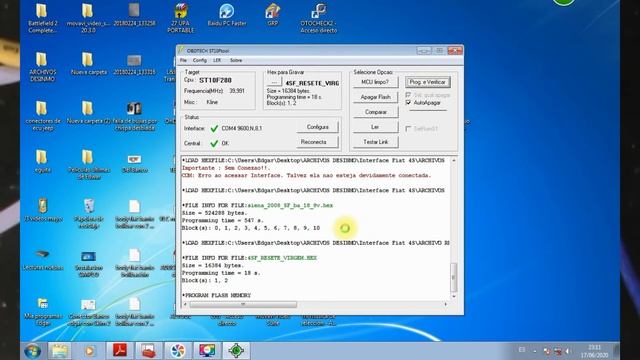
Task: Click the Reconecta button
Action: pyautogui.click(x=318, y=142)
